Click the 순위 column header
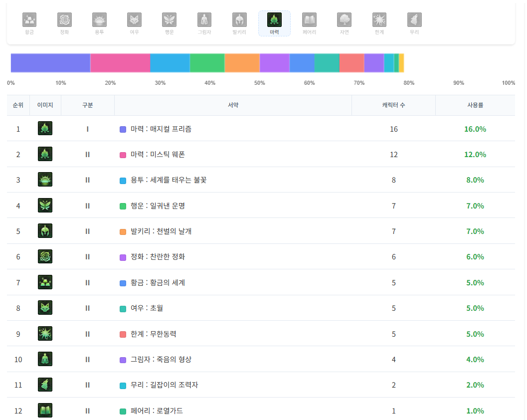527x420 pixels. pos(18,105)
